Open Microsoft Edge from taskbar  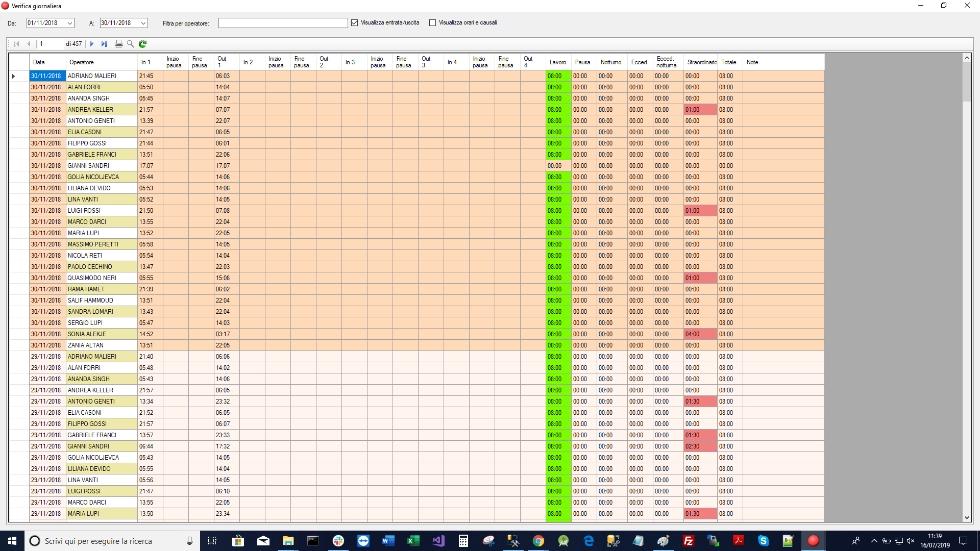[x=589, y=541]
